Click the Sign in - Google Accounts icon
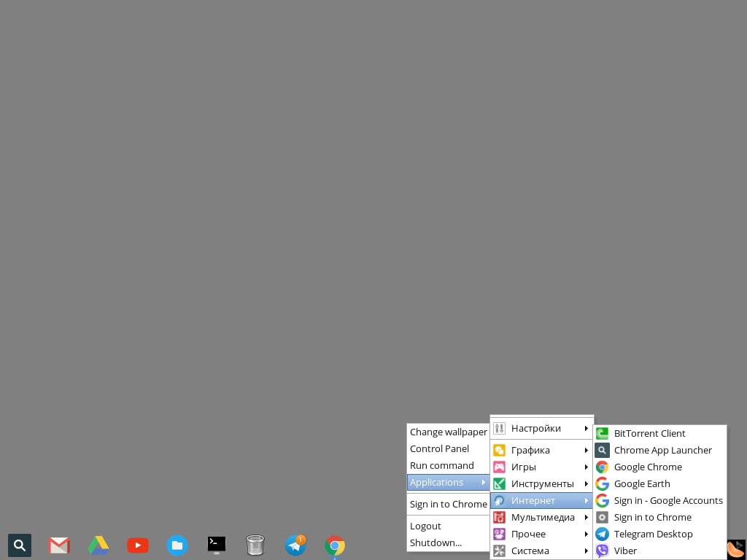Viewport: 747px width, 560px height. tap(602, 500)
